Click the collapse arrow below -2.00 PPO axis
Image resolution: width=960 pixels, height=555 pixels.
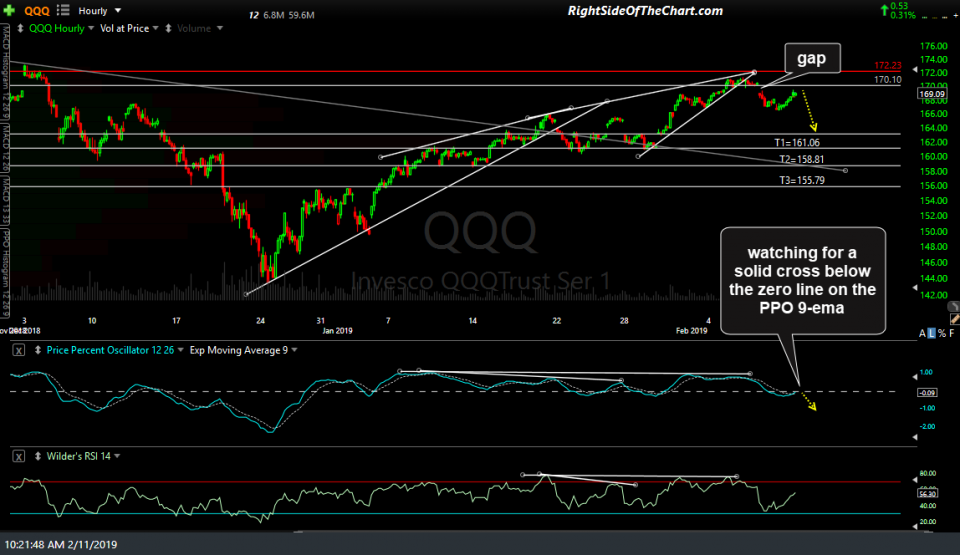point(915,437)
